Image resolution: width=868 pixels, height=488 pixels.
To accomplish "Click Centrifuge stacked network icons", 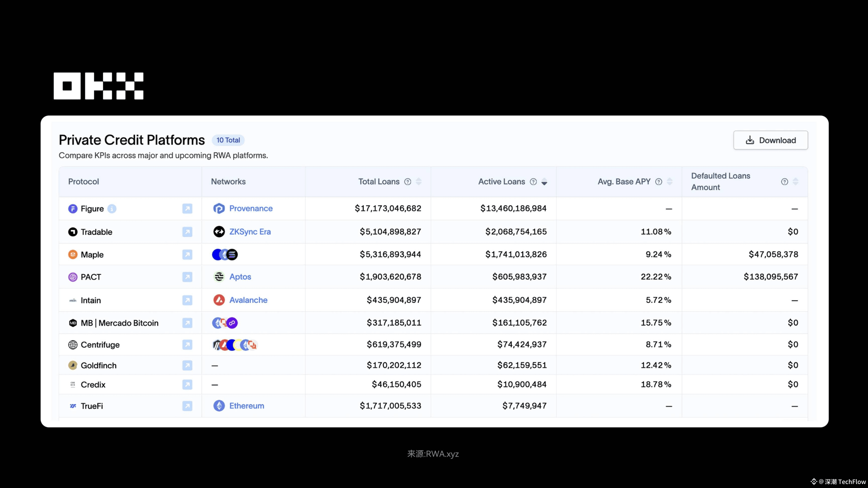I will (235, 345).
